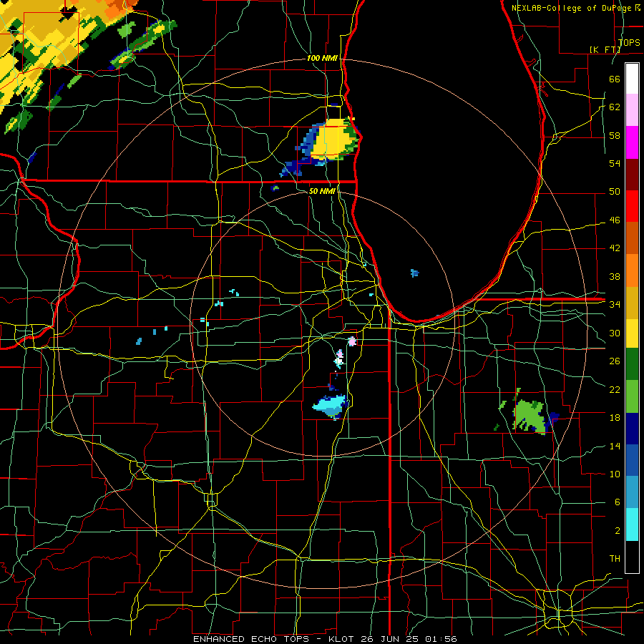Click the light blue legend swatch
The width and height of the screenshot is (644, 644).
(x=632, y=492)
